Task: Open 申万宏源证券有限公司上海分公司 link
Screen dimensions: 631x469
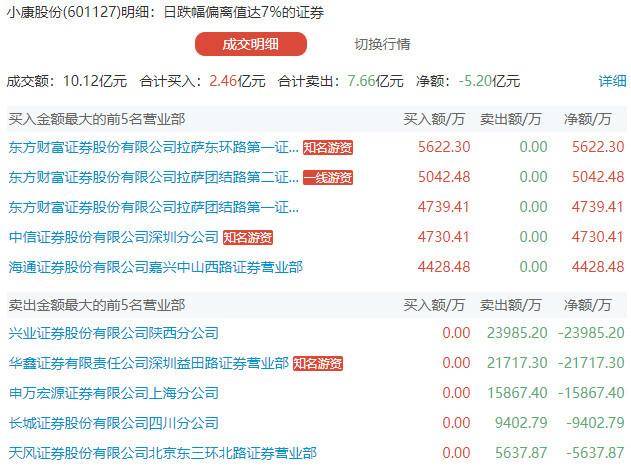Action: coord(113,393)
